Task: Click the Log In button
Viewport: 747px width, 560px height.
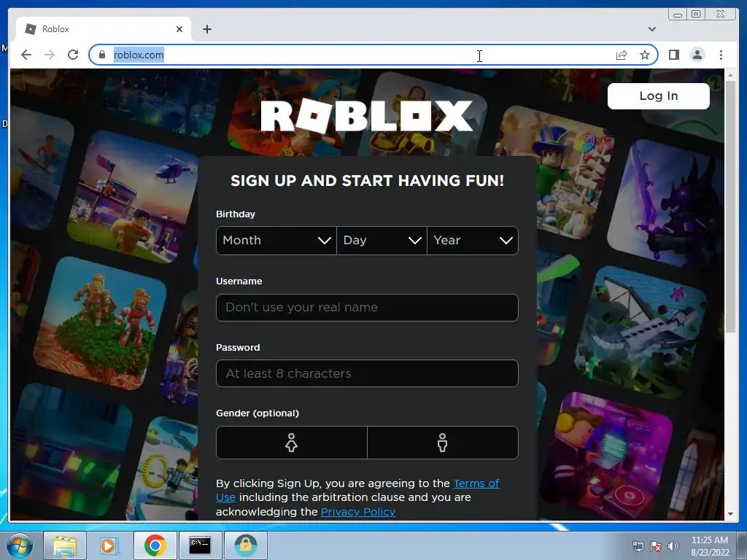Action: 659,96
